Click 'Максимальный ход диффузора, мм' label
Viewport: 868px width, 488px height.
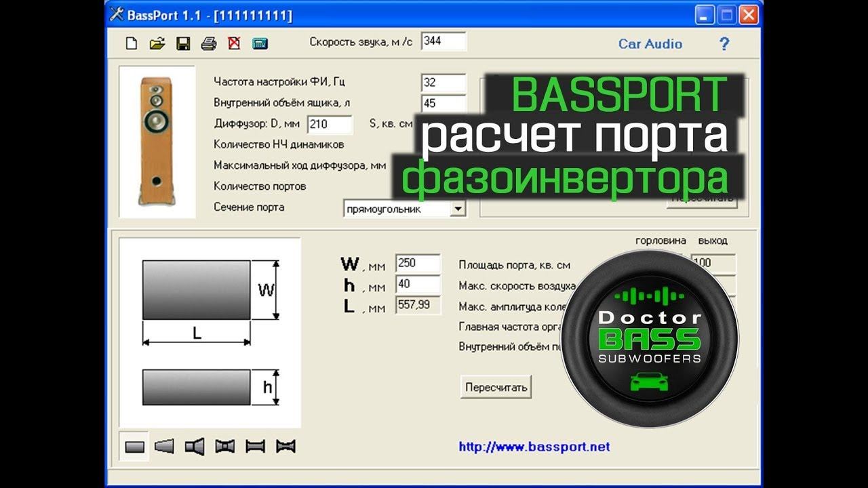(300, 165)
